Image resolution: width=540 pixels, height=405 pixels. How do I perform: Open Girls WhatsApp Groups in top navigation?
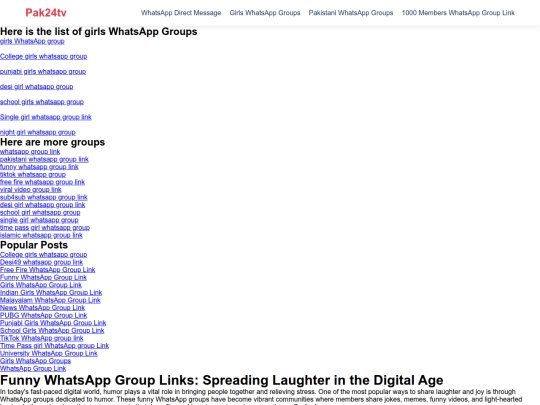pyautogui.click(x=265, y=13)
